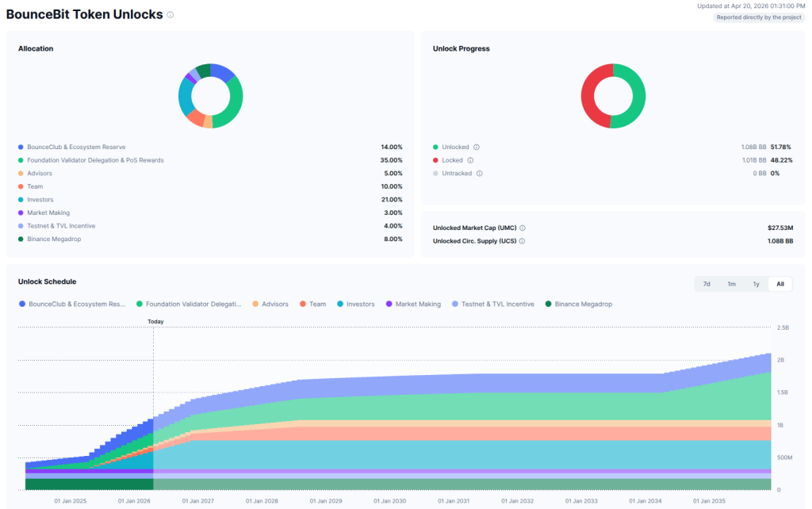Image resolution: width=812 pixels, height=509 pixels.
Task: Toggle Team series in chart legend
Action: (x=312, y=304)
